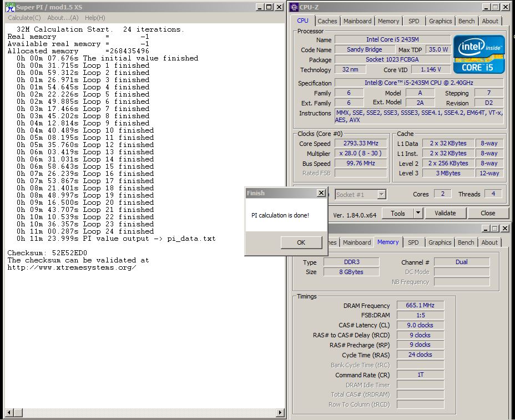The image size is (515, 420).
Task: Open the About tab in upper CPU-Z window
Action: [490, 21]
